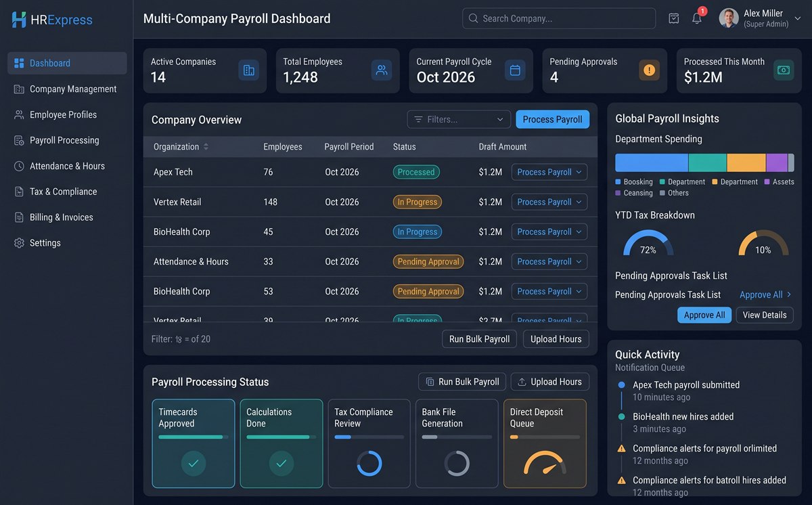
Task: Click the Processed This Month cash icon
Action: [784, 70]
